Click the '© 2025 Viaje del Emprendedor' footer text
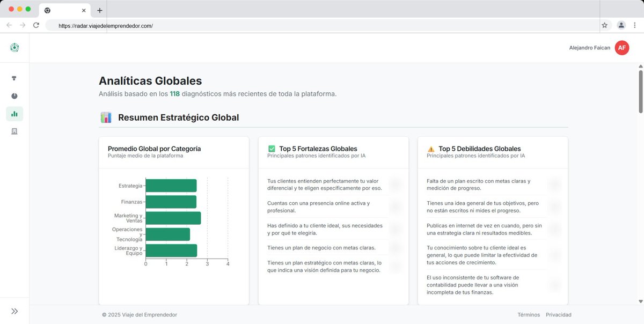Image resolution: width=644 pixels, height=324 pixels. point(140,315)
